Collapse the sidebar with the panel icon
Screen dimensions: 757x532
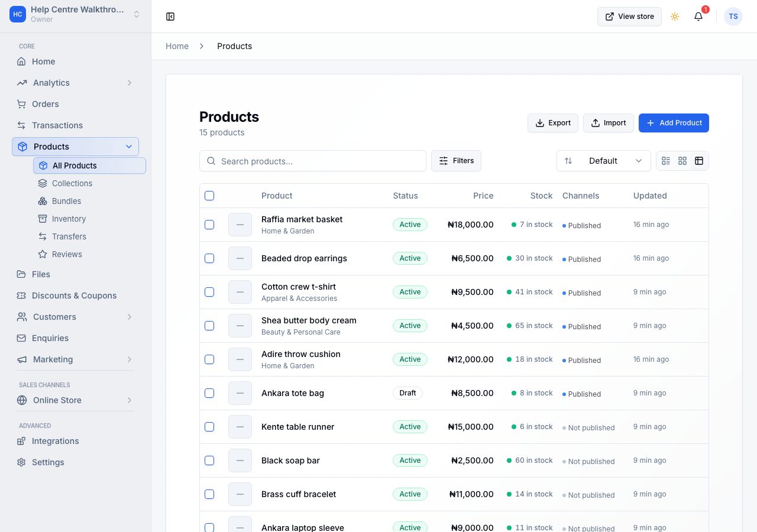[x=170, y=17]
